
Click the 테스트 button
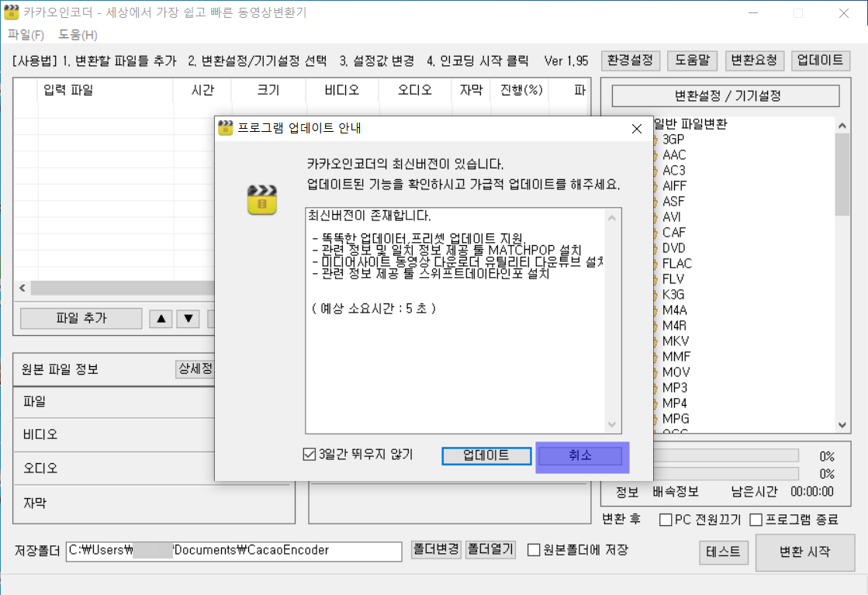coord(723,552)
